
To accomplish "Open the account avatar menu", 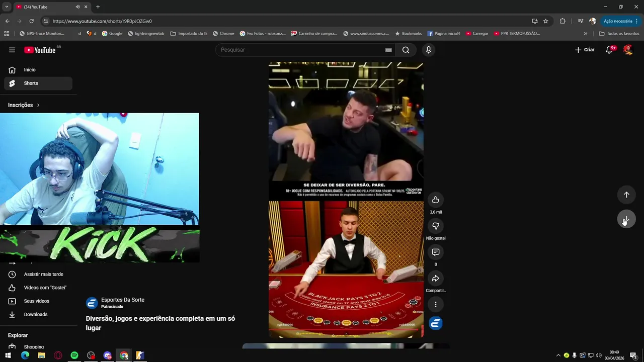I will [628, 50].
